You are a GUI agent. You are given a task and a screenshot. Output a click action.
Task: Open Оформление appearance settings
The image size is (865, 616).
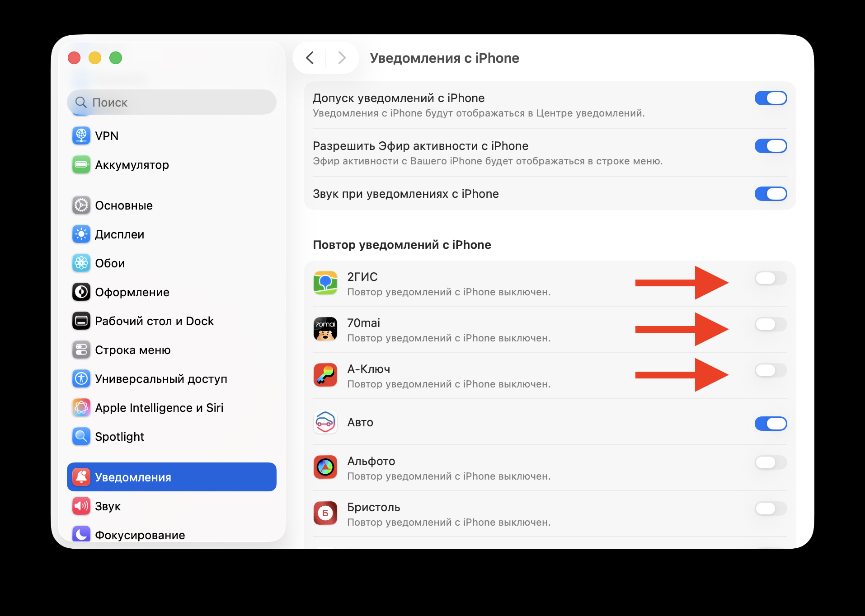(x=81, y=292)
